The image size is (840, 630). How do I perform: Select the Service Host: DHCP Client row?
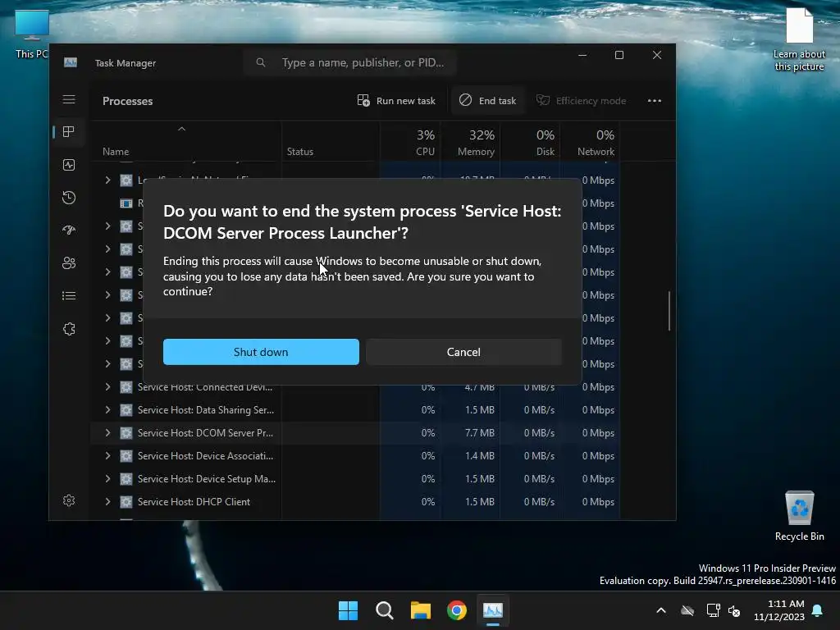355,502
